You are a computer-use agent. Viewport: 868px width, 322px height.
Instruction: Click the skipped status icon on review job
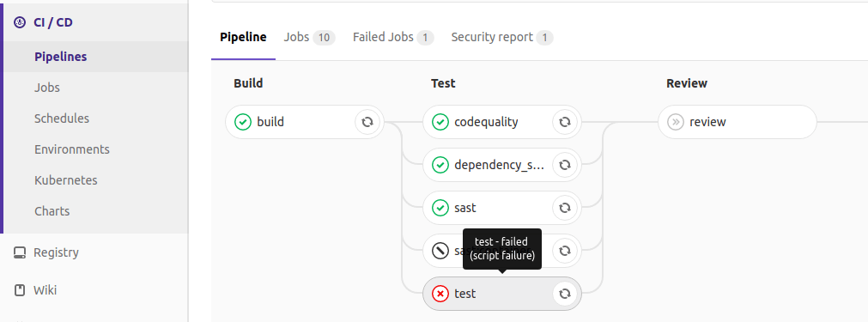click(676, 122)
